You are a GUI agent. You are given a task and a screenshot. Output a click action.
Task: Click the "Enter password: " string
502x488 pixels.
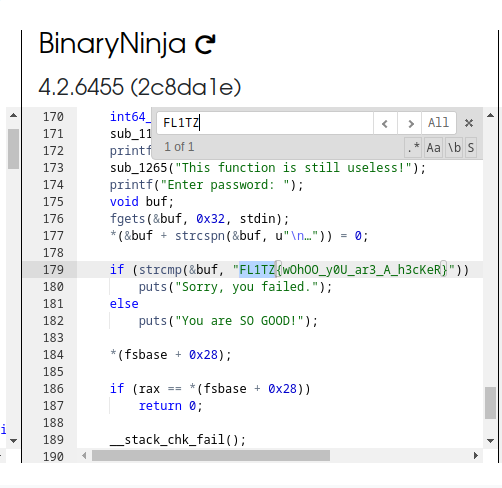(225, 185)
